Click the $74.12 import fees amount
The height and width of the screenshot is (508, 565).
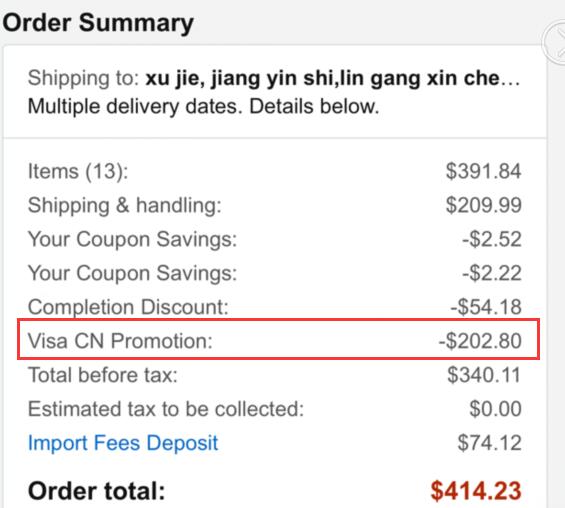[x=489, y=443]
